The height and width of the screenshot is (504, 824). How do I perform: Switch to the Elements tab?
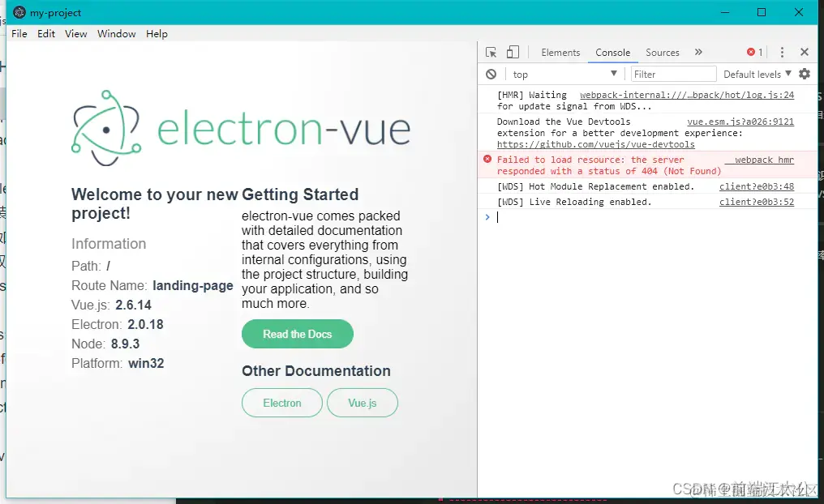560,53
